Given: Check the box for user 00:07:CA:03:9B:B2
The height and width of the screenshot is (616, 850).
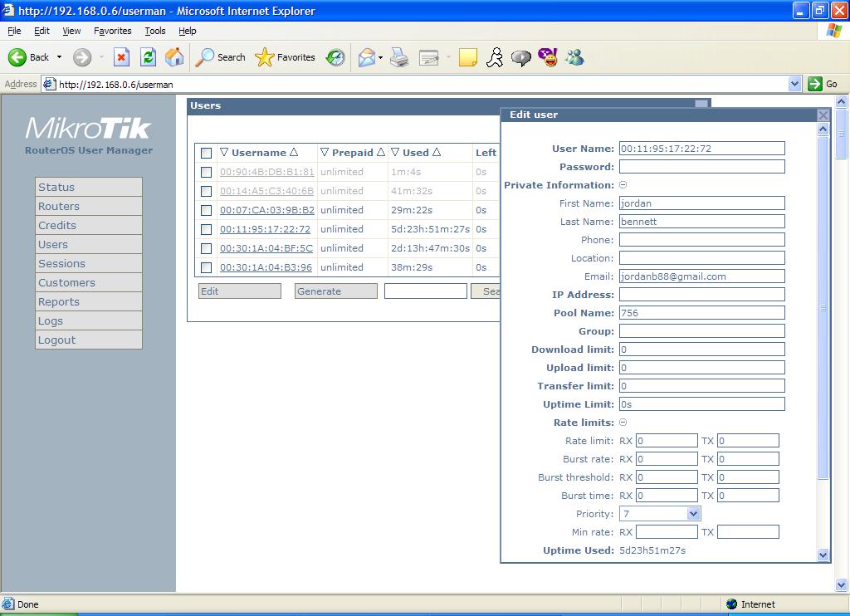Looking at the screenshot, I should click(206, 210).
